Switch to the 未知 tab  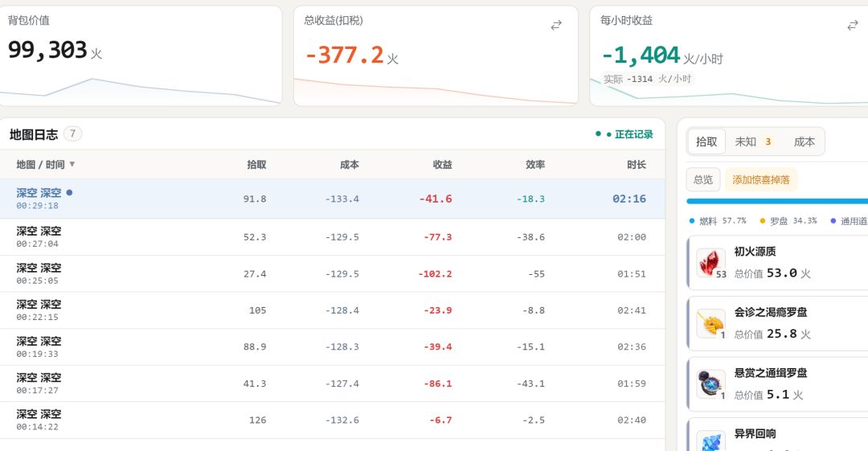click(x=753, y=141)
